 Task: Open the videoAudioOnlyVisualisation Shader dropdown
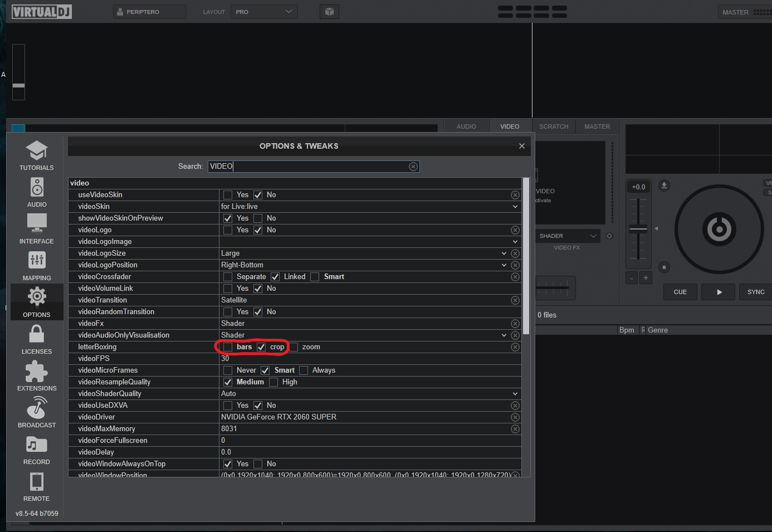point(504,335)
